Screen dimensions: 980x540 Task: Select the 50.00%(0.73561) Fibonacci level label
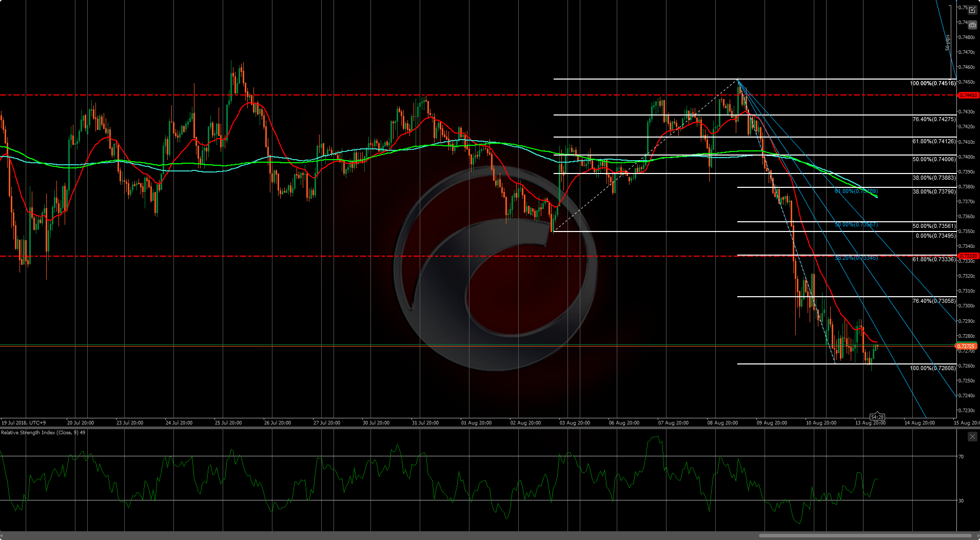click(x=934, y=226)
